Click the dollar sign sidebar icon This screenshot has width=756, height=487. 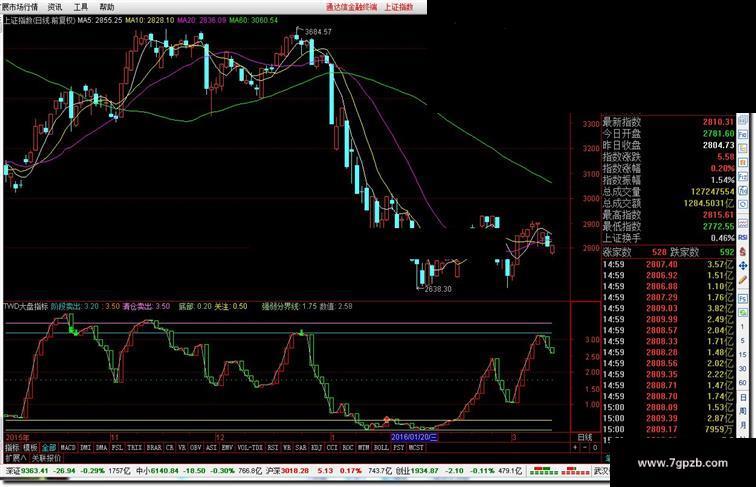coord(743,251)
